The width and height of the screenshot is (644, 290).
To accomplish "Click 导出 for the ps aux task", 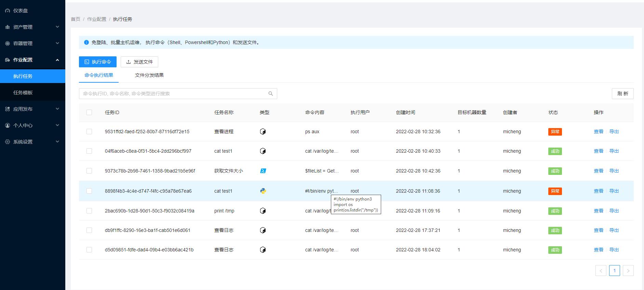I will pos(614,132).
